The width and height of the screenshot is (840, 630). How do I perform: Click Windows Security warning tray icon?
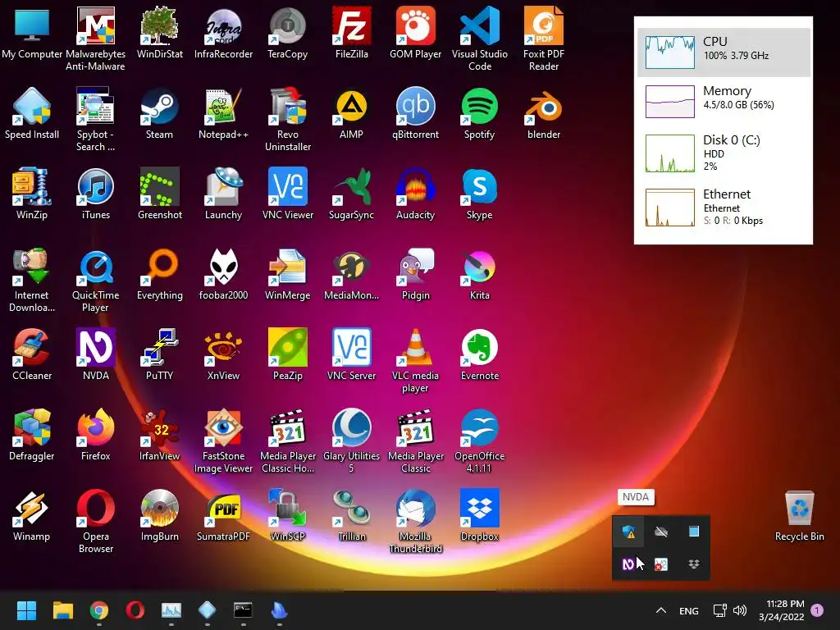629,532
